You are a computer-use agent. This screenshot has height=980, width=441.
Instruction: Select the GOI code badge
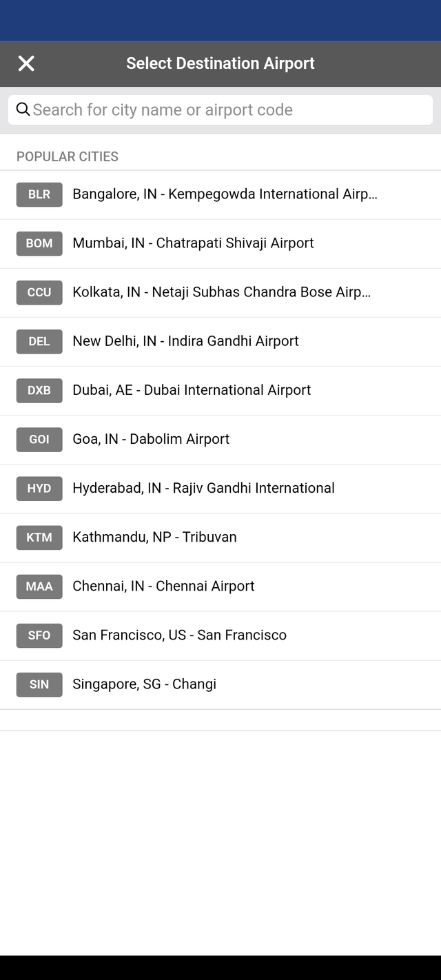pos(39,439)
